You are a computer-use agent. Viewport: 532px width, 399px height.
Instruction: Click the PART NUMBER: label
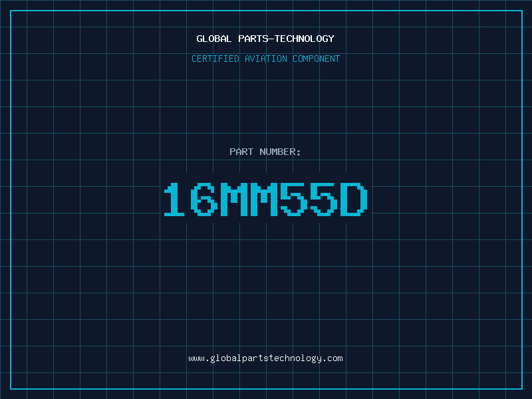tap(265, 152)
